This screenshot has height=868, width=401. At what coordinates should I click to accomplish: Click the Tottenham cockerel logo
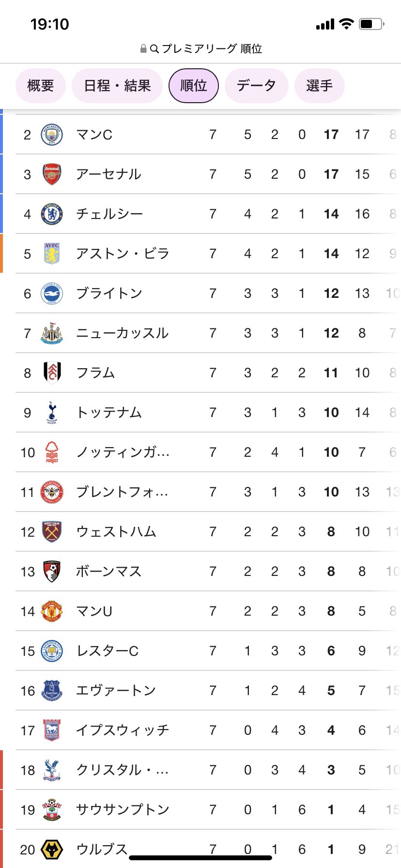[x=52, y=413]
